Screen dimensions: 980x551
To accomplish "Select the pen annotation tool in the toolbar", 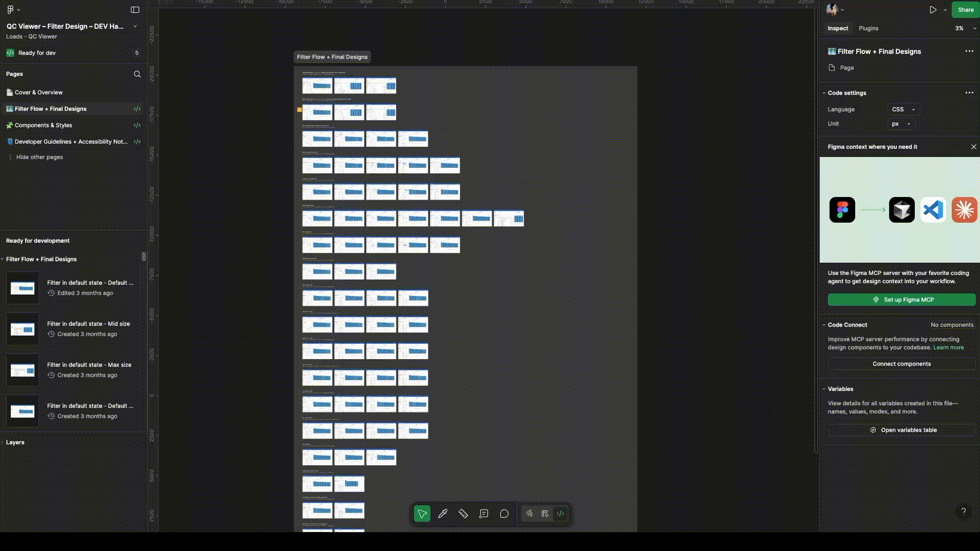I will [443, 514].
